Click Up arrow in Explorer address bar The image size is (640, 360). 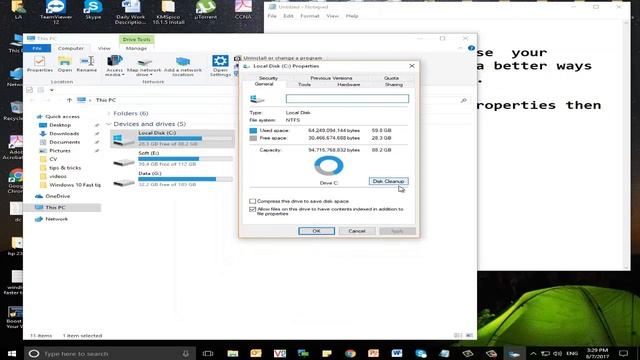[x=69, y=100]
